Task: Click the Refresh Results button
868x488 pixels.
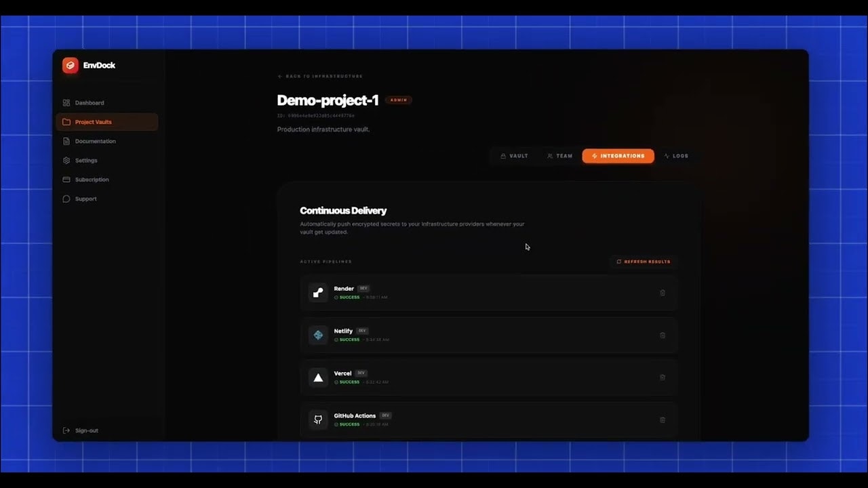Action: coord(643,261)
